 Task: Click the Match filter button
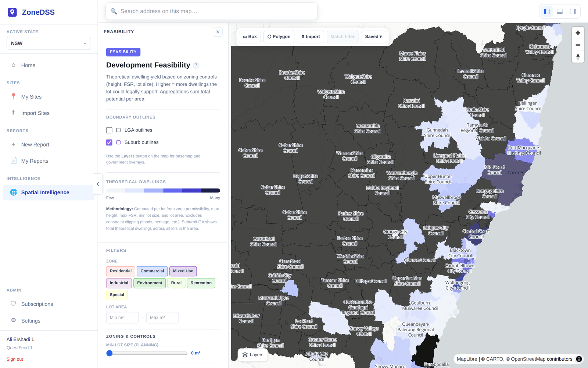(343, 37)
